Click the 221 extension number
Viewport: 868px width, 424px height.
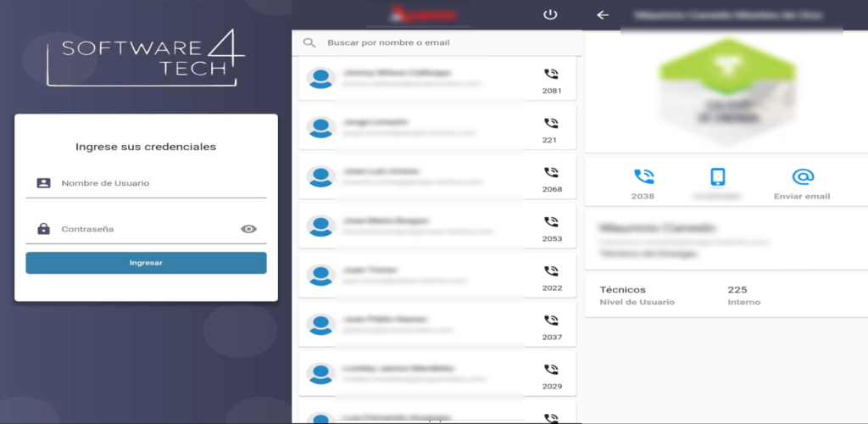[x=549, y=140]
